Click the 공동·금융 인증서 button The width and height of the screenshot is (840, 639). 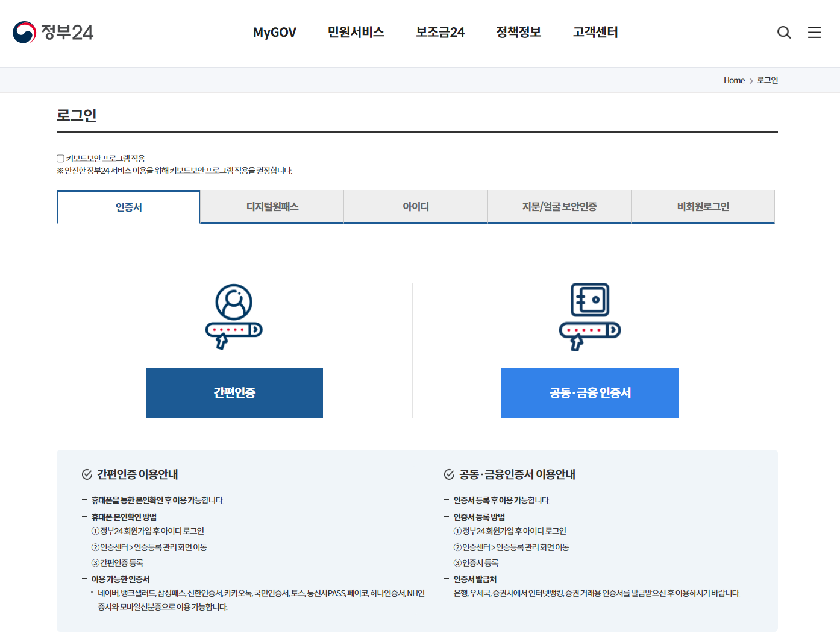[x=590, y=393]
